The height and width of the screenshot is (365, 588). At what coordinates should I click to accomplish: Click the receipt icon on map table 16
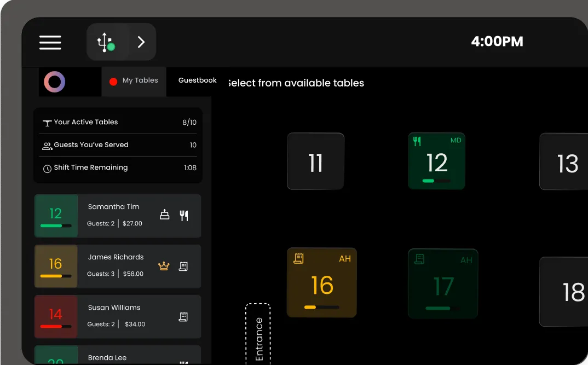click(x=299, y=258)
